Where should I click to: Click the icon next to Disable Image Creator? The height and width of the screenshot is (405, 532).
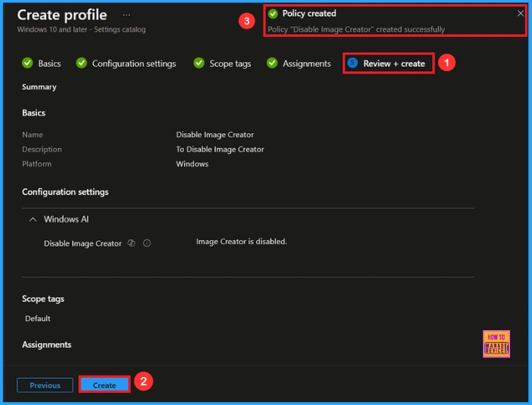[x=131, y=243]
